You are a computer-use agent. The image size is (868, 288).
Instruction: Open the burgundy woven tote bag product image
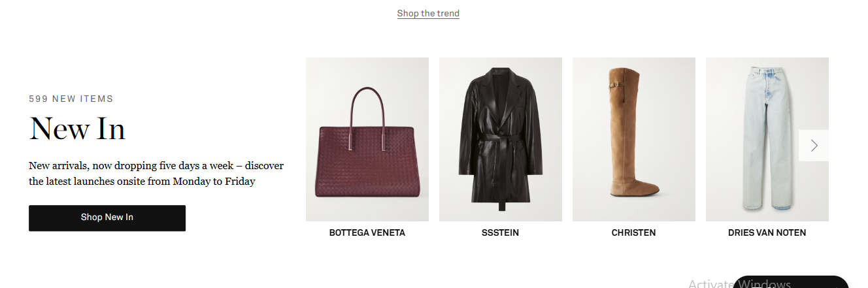click(x=367, y=139)
